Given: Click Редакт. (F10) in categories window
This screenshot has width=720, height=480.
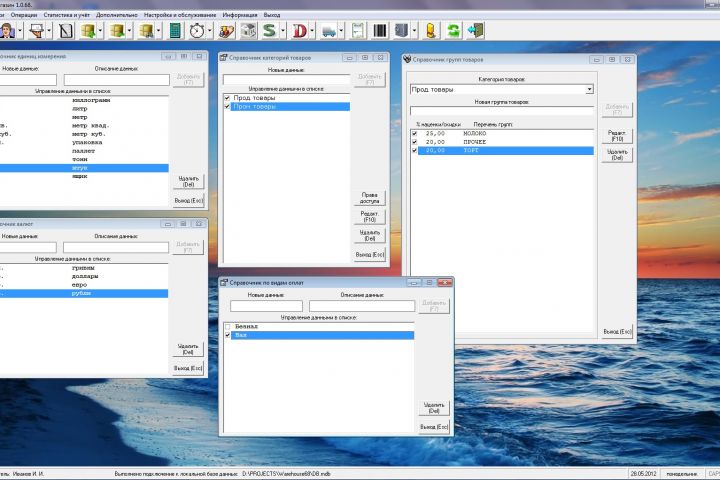Looking at the screenshot, I should point(370,217).
